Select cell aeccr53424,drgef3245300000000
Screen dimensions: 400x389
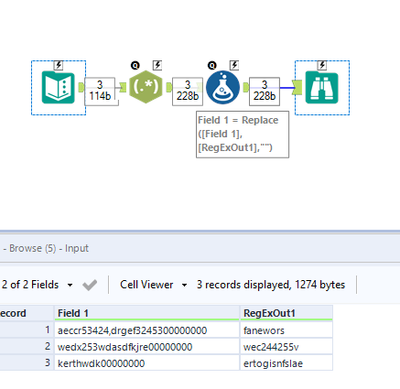(147, 330)
